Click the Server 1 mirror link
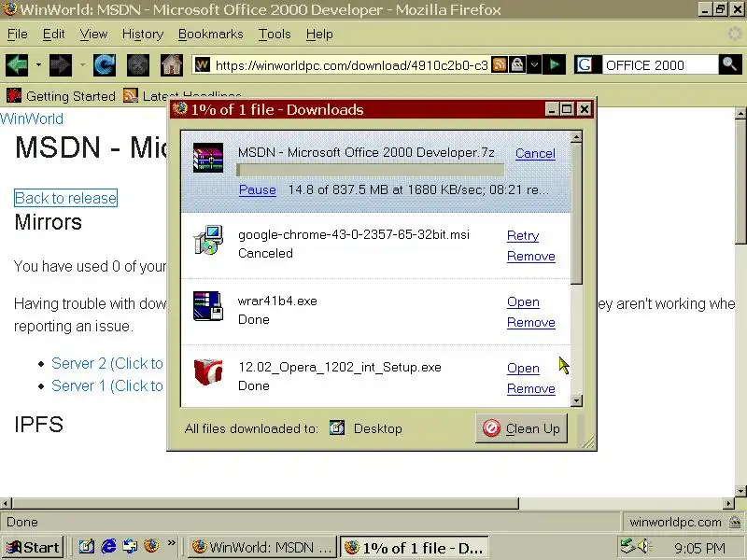Viewport: 747px width, 560px height. pos(107,385)
